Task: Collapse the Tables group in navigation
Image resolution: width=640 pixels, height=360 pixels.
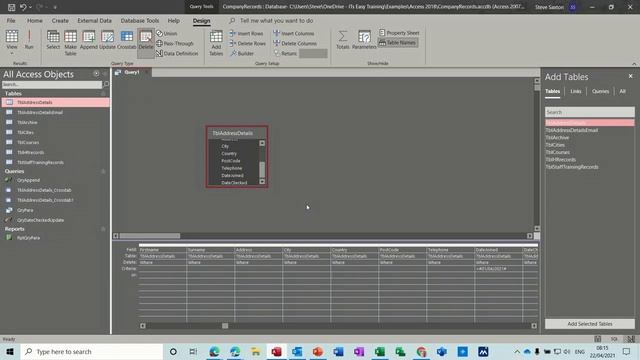Action: click(x=103, y=93)
